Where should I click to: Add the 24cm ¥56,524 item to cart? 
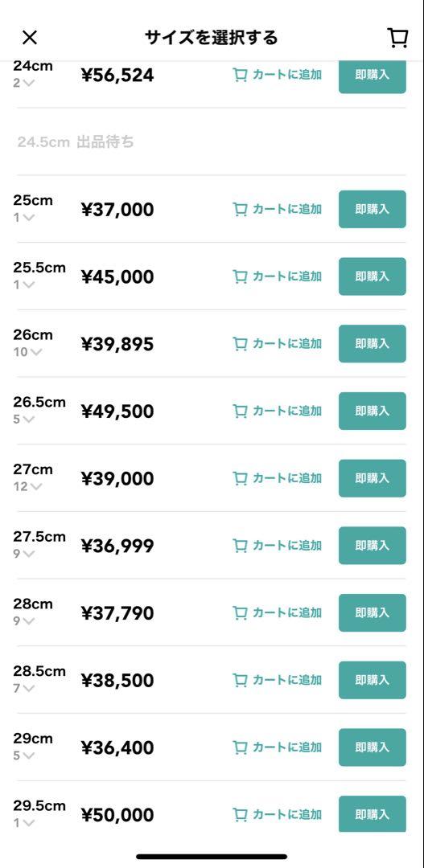[277, 75]
